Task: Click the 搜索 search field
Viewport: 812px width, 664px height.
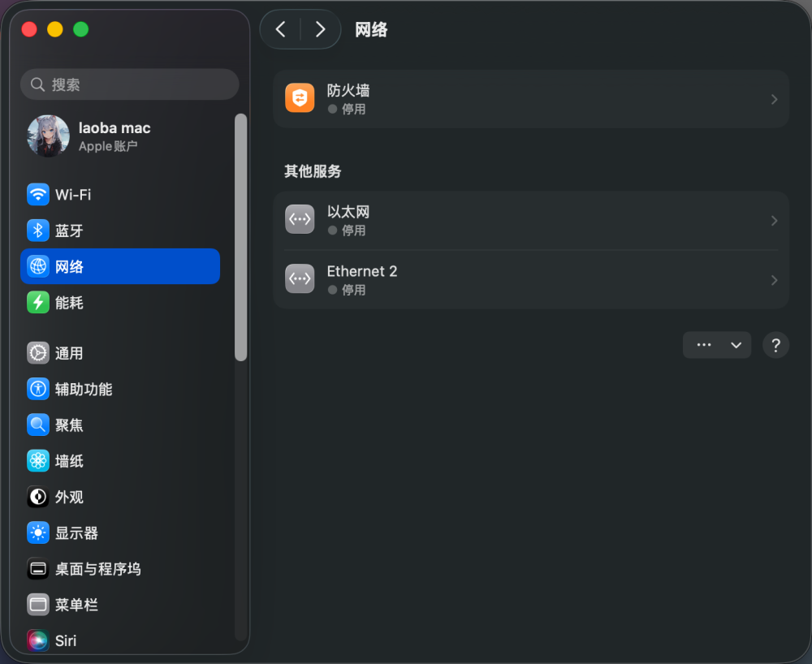Action: [x=129, y=84]
